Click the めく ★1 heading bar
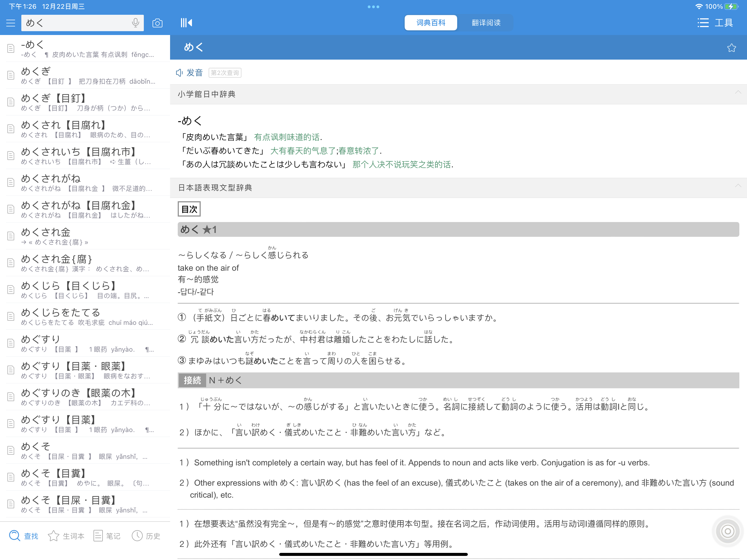 coord(458,230)
